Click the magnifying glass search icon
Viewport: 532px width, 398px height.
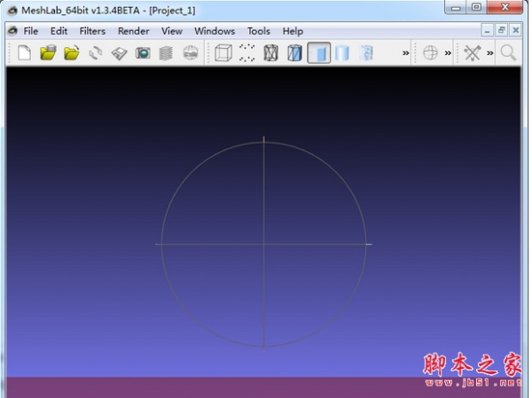click(508, 53)
